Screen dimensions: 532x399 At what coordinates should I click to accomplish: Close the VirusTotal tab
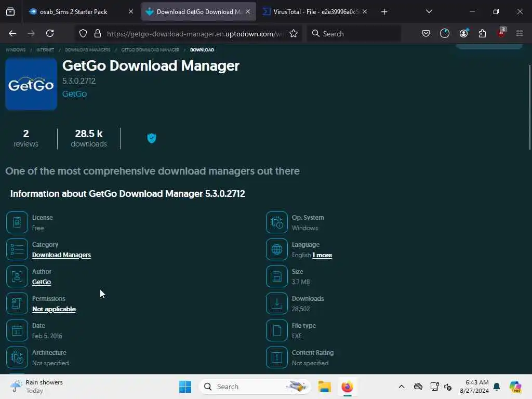click(364, 11)
